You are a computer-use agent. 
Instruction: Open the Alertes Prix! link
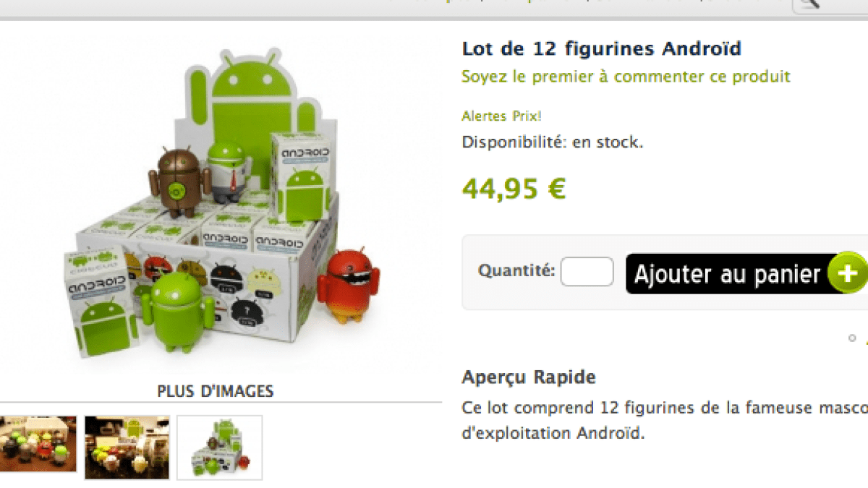[491, 115]
